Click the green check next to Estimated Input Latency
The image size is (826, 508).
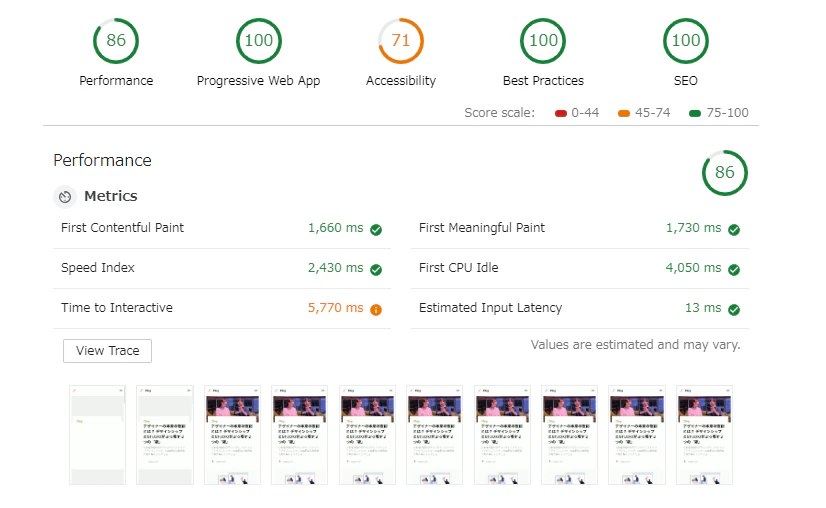pos(734,310)
